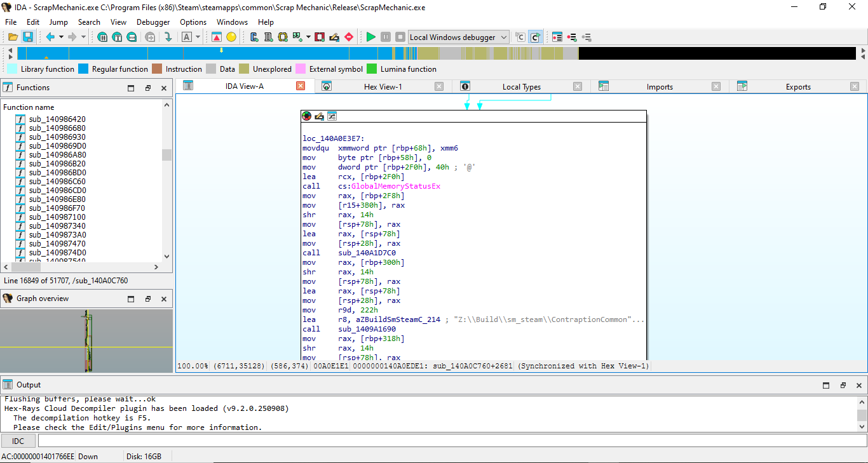Screen dimensions: 868x463
Task: Click the Functions list vertical scrollbar thumb
Action: tap(166, 154)
